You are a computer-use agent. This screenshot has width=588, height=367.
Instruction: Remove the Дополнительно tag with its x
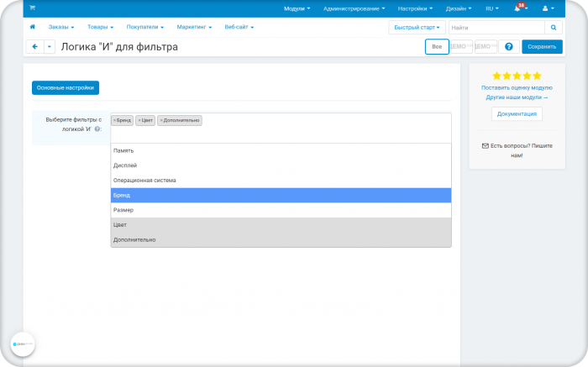click(161, 120)
